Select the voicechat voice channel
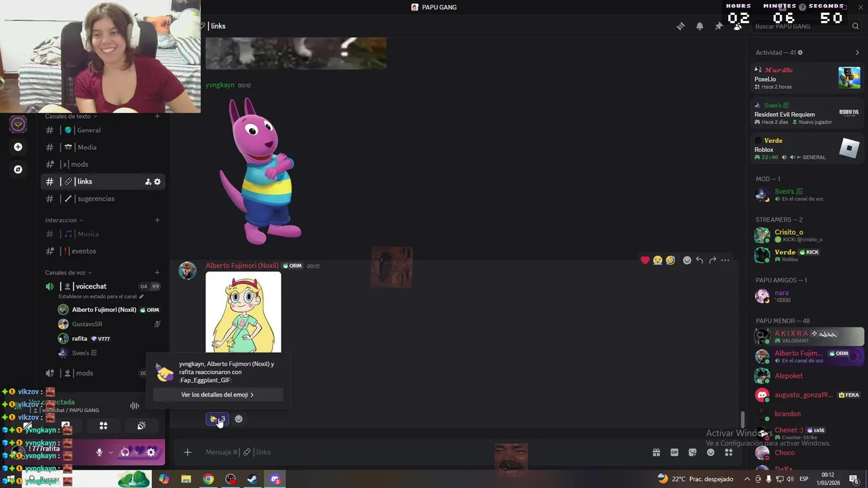868x488 pixels. click(103, 286)
